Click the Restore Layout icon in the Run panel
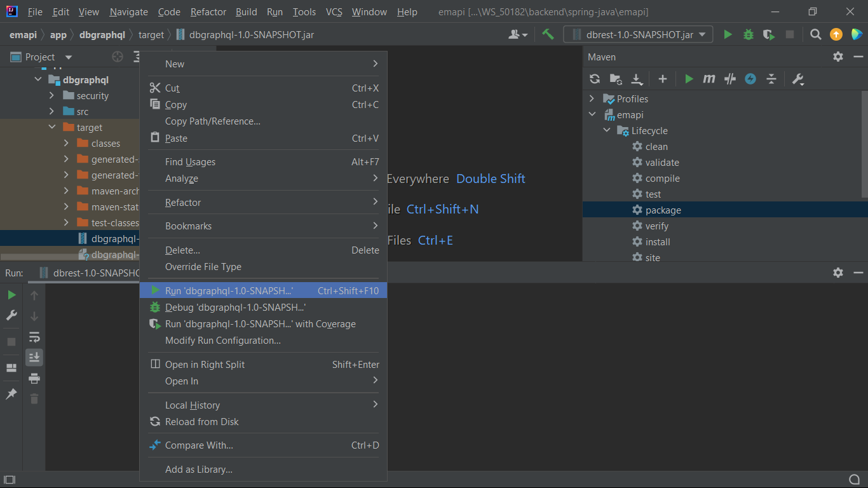The image size is (868, 488). pyautogui.click(x=11, y=367)
